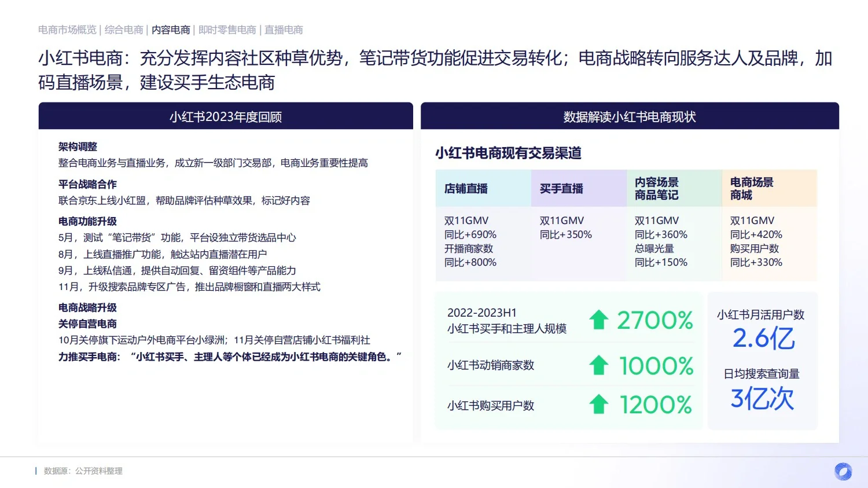868x488 pixels.
Task: Click the 日均搜索查询量 label
Action: click(762, 374)
